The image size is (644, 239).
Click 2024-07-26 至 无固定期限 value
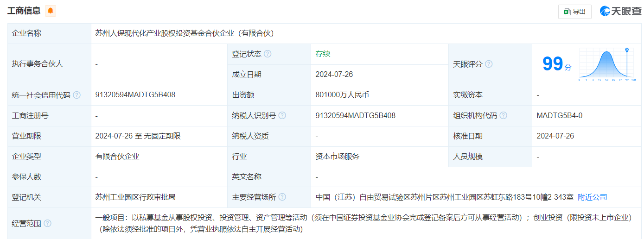pyautogui.click(x=138, y=136)
